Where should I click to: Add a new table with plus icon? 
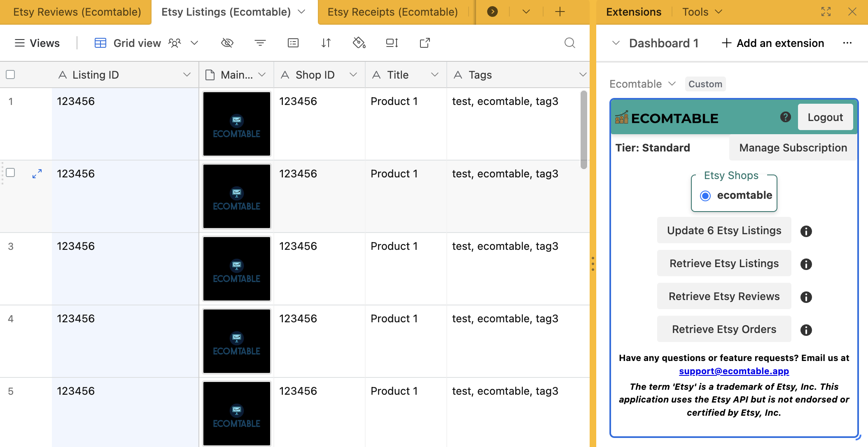pyautogui.click(x=560, y=12)
